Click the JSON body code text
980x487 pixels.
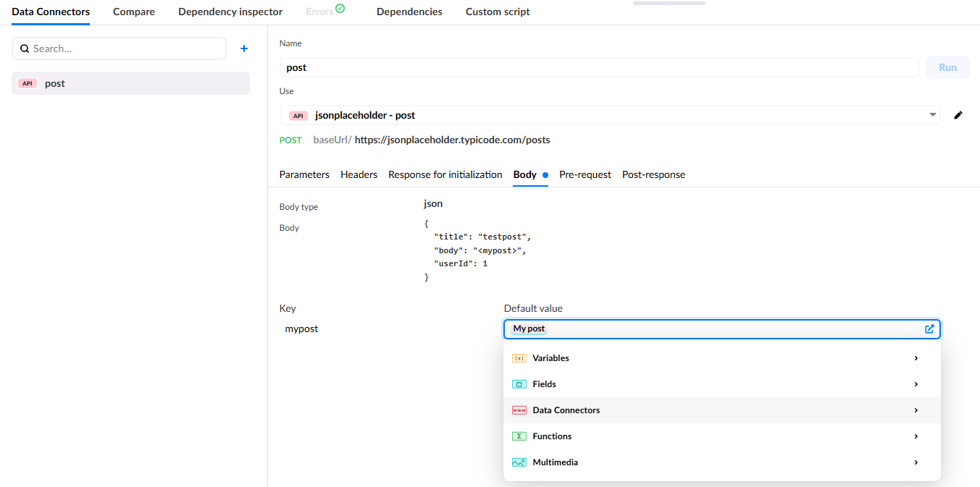point(478,250)
